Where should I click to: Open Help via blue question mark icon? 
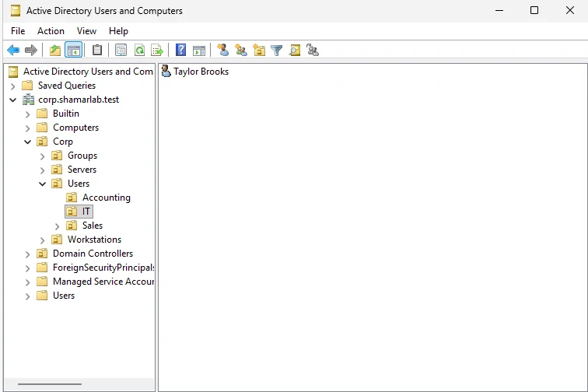point(180,50)
